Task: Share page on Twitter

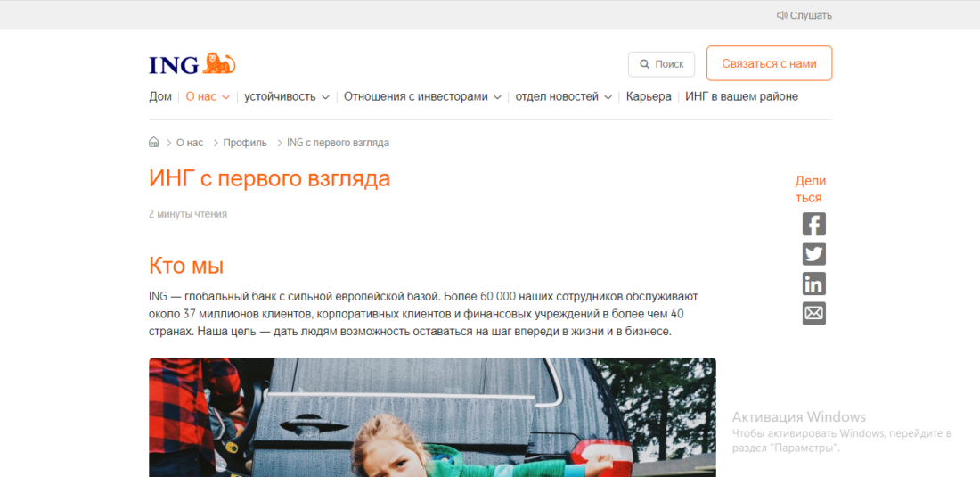Action: pyautogui.click(x=813, y=254)
